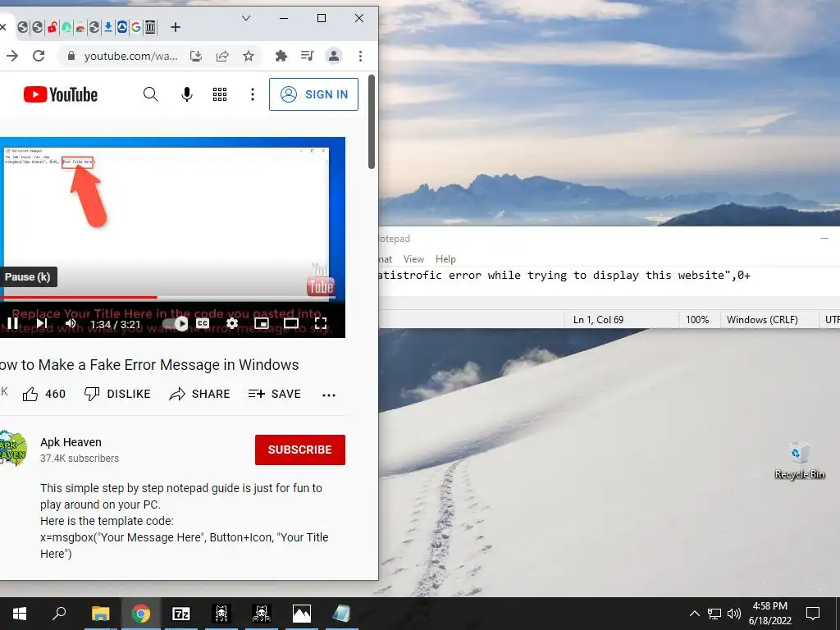This screenshot has width=840, height=630.
Task: Open the Apk Heaven channel name
Action: 71,442
